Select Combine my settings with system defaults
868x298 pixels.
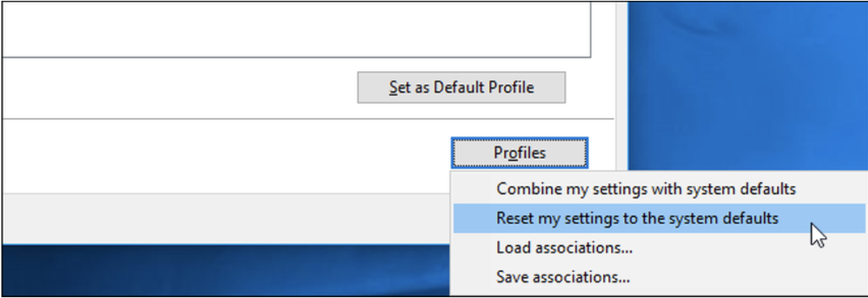point(646,189)
